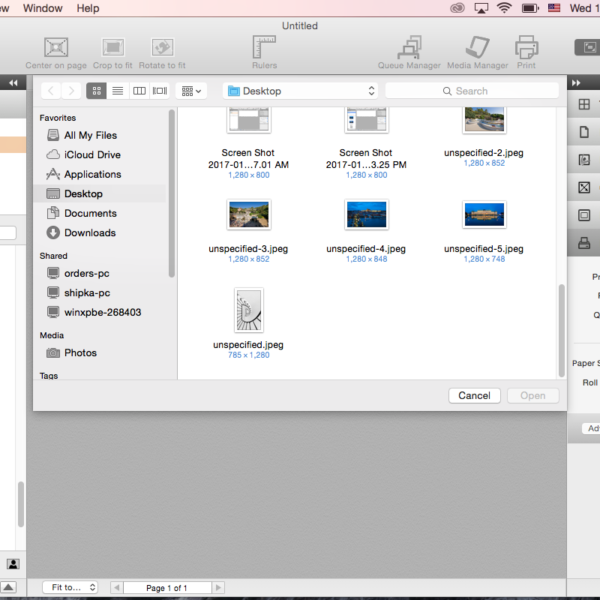Screen dimensions: 600x600
Task: Click the Search field in dialog
Action: 472,91
